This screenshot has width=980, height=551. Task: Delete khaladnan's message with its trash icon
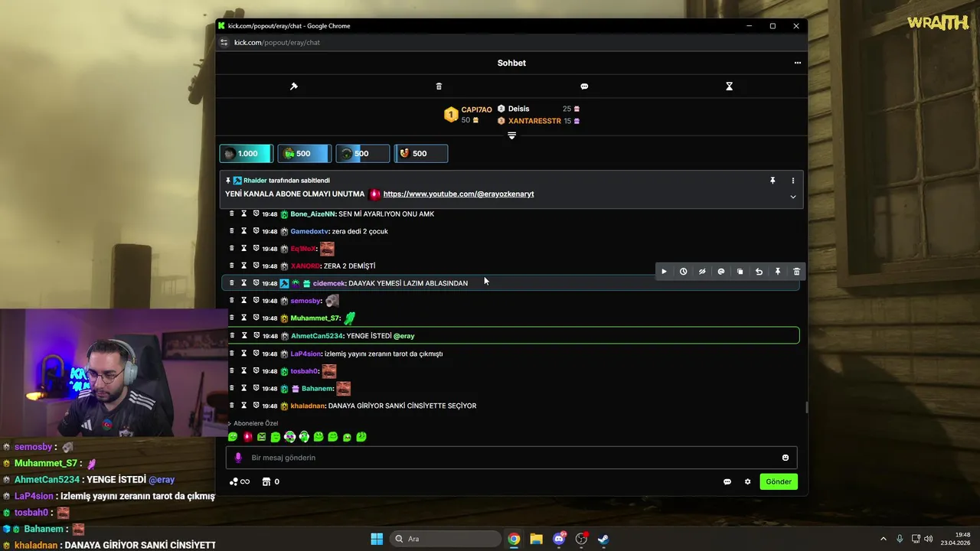[232, 406]
